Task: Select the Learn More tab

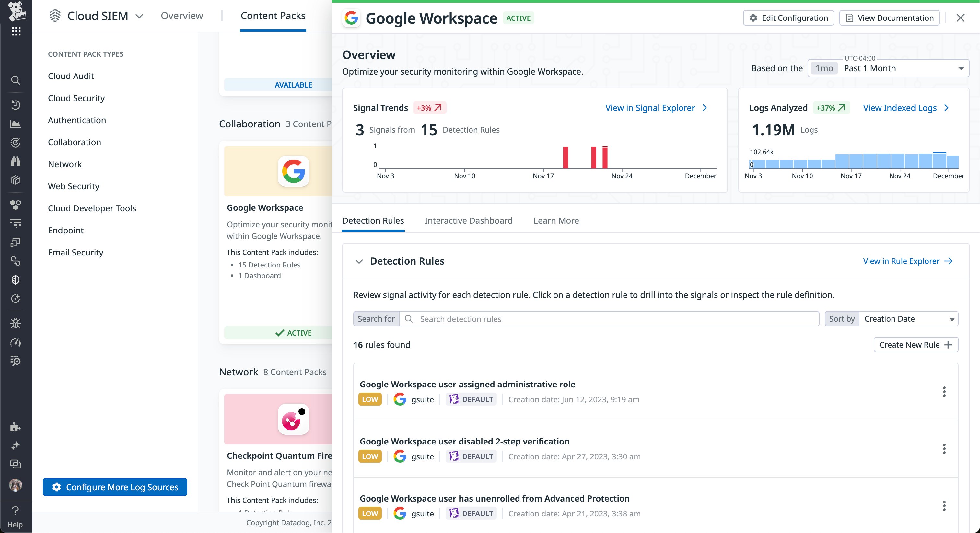Action: coord(556,220)
